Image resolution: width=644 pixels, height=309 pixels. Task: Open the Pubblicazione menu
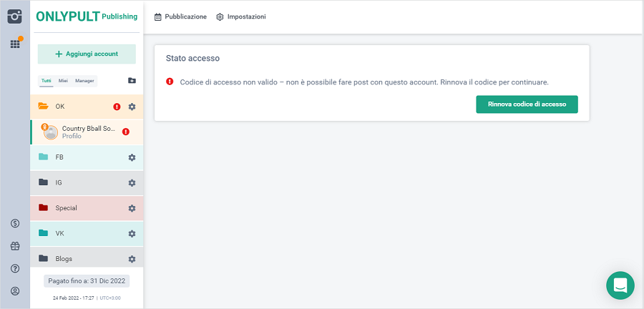click(x=180, y=16)
